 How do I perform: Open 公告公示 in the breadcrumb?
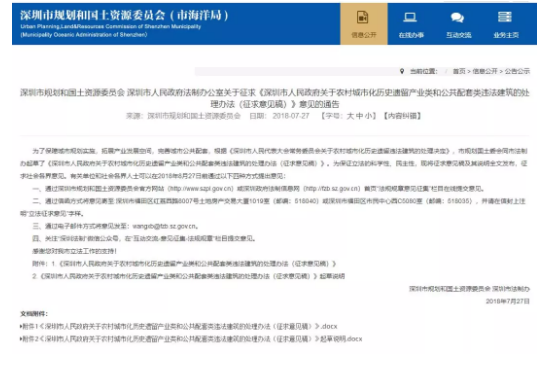(517, 71)
